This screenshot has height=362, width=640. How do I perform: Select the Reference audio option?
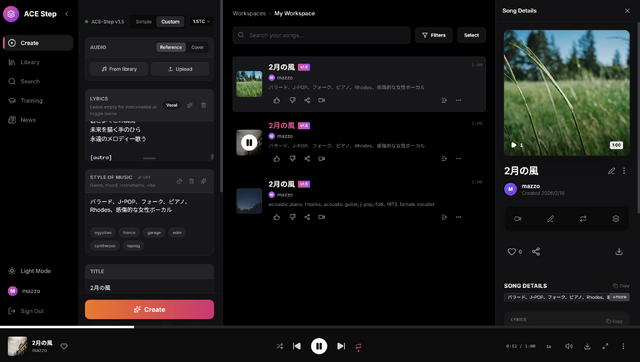pyautogui.click(x=171, y=47)
